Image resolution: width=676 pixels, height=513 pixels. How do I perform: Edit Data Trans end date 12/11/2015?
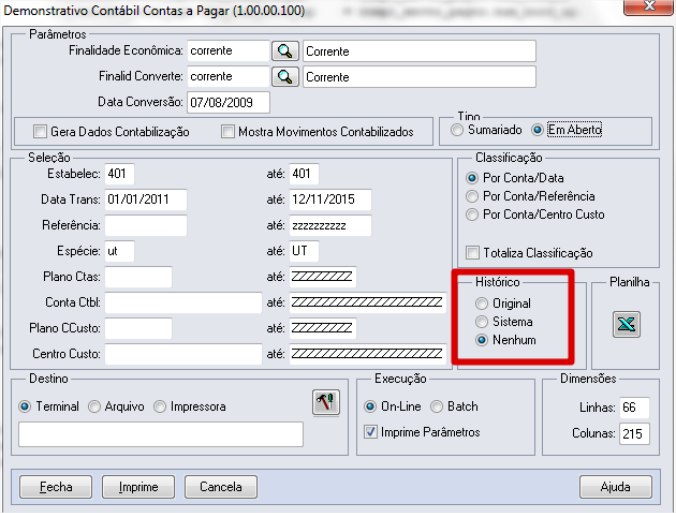point(330,200)
